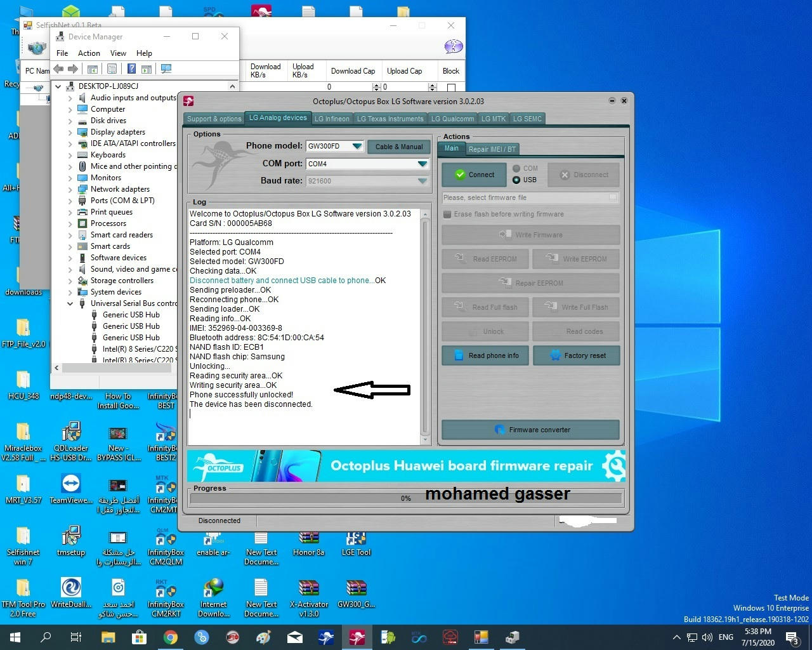
Task: Toggle the Block checkbox in SelfishNet
Action: pyautogui.click(x=451, y=87)
